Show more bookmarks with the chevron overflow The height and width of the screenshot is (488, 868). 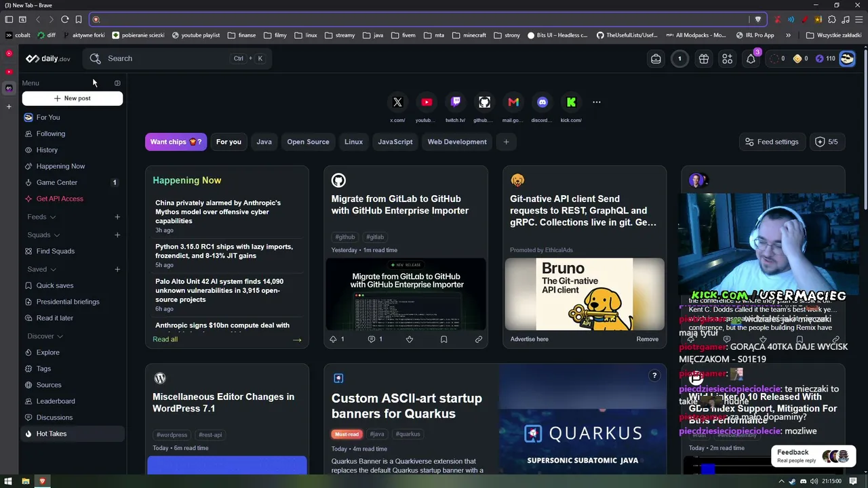pyautogui.click(x=788, y=35)
